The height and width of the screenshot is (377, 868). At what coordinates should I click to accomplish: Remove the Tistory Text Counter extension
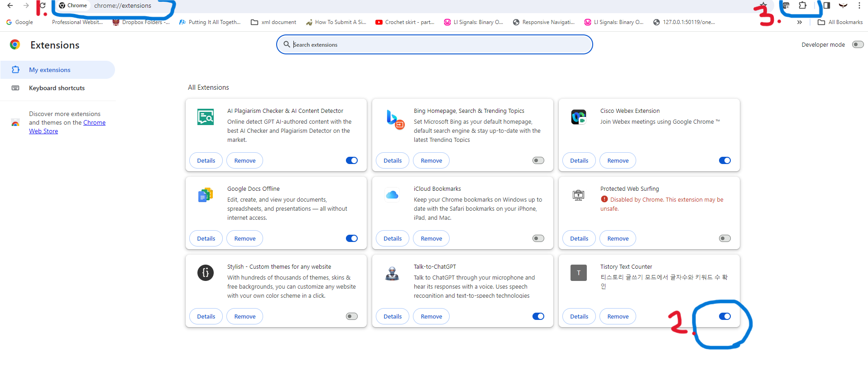(618, 316)
